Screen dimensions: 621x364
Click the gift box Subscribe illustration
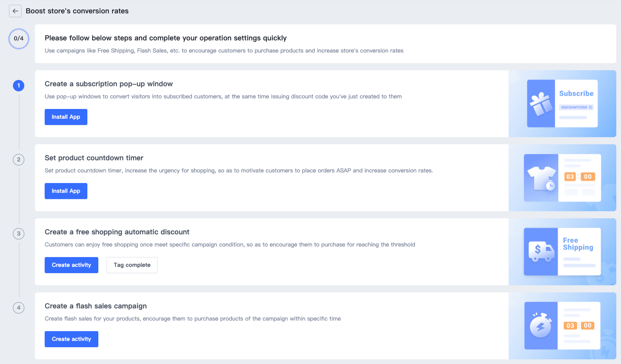(x=562, y=103)
